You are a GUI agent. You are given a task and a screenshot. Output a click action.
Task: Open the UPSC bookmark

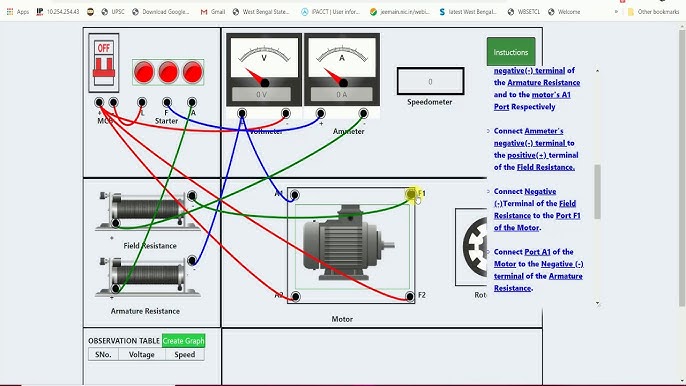(x=113, y=12)
